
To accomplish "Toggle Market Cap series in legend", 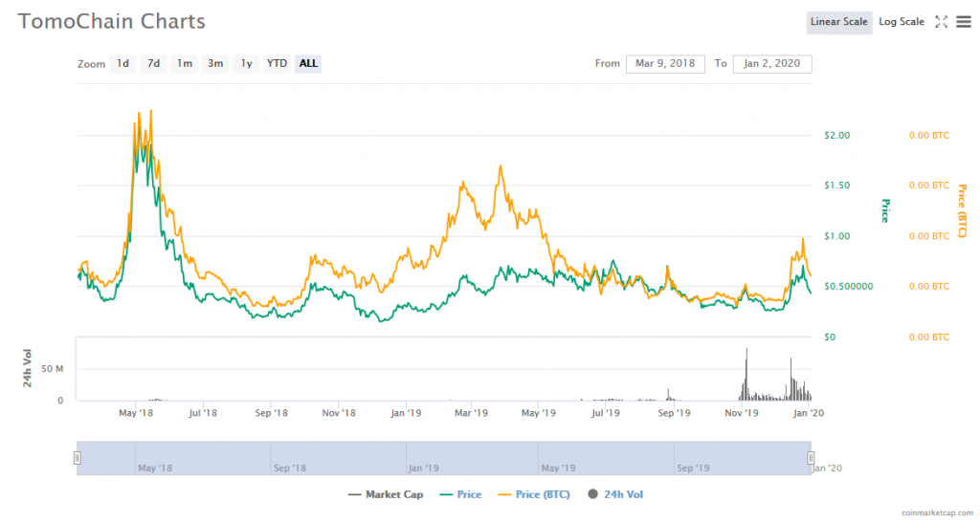I will [386, 494].
